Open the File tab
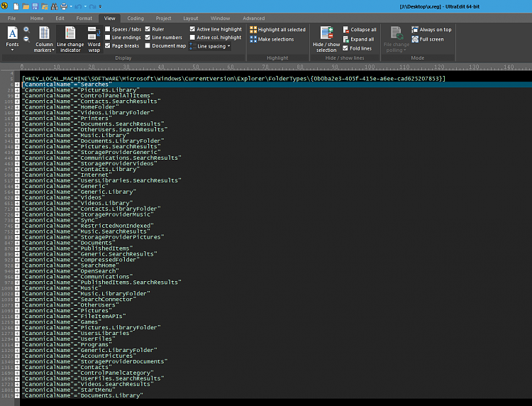 click(11, 18)
